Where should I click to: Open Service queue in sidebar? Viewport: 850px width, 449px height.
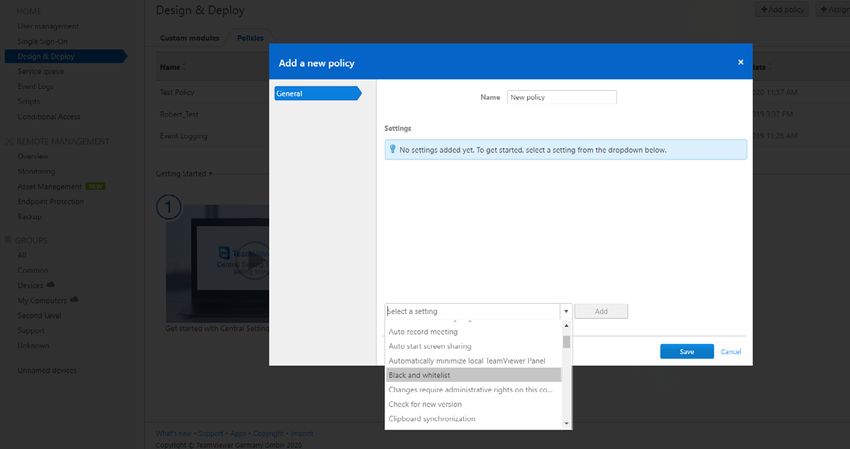point(41,71)
